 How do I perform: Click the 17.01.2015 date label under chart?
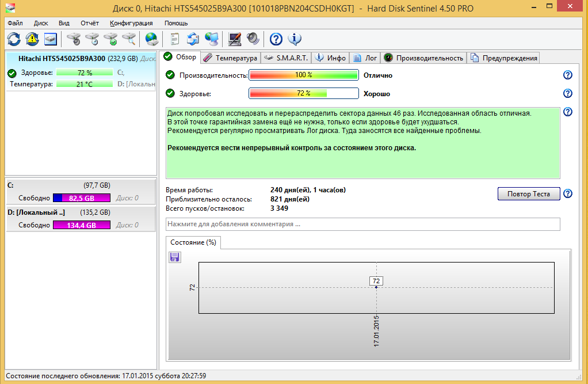click(x=376, y=331)
